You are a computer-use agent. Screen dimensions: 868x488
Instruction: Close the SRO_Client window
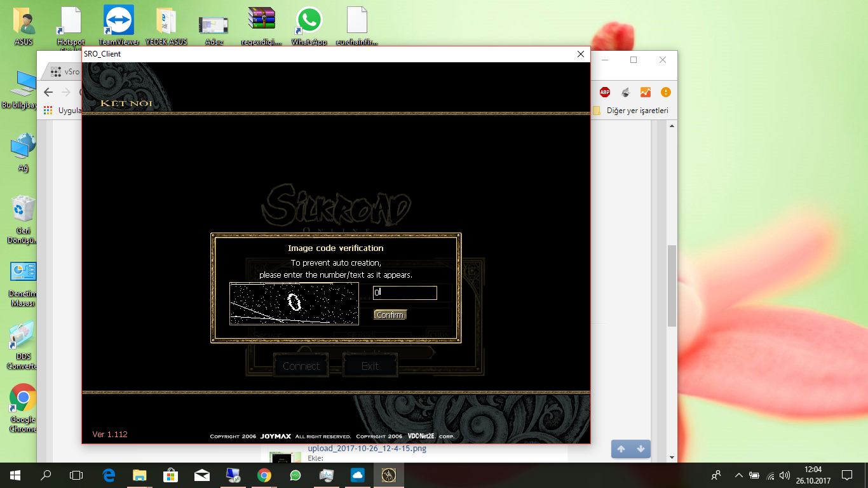coord(580,54)
